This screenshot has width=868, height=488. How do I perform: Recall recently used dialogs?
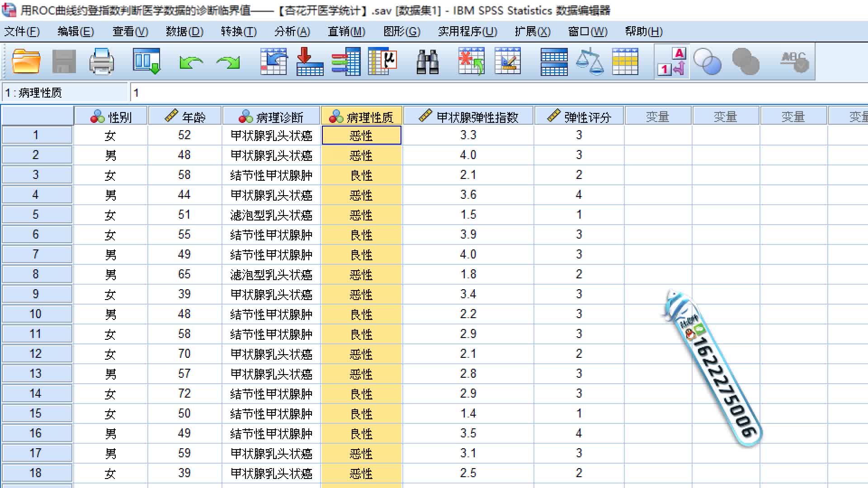146,61
